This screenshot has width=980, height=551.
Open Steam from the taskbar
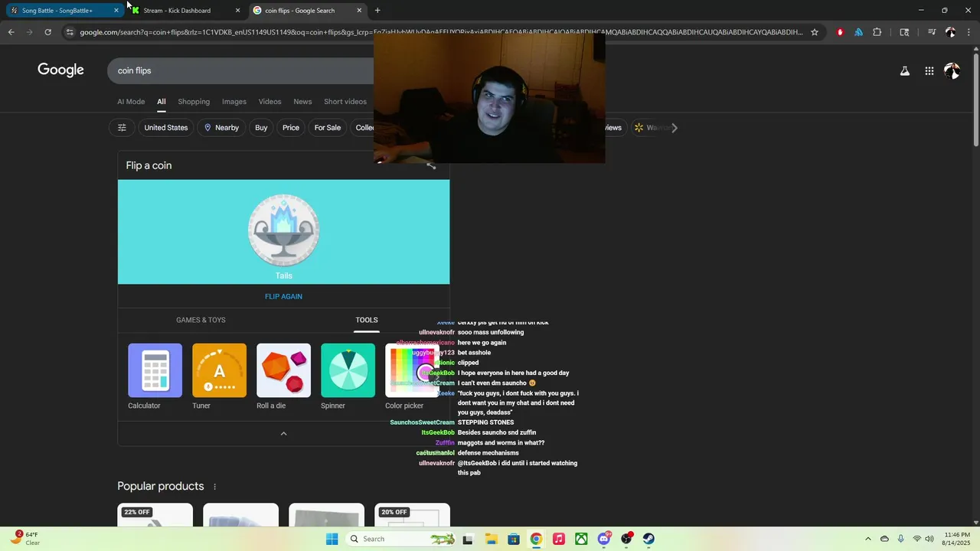coord(648,539)
